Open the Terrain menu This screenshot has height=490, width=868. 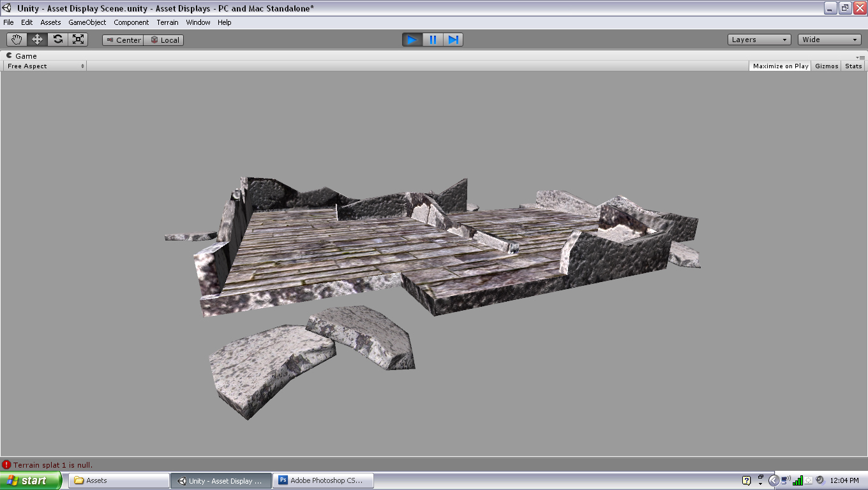click(x=167, y=22)
